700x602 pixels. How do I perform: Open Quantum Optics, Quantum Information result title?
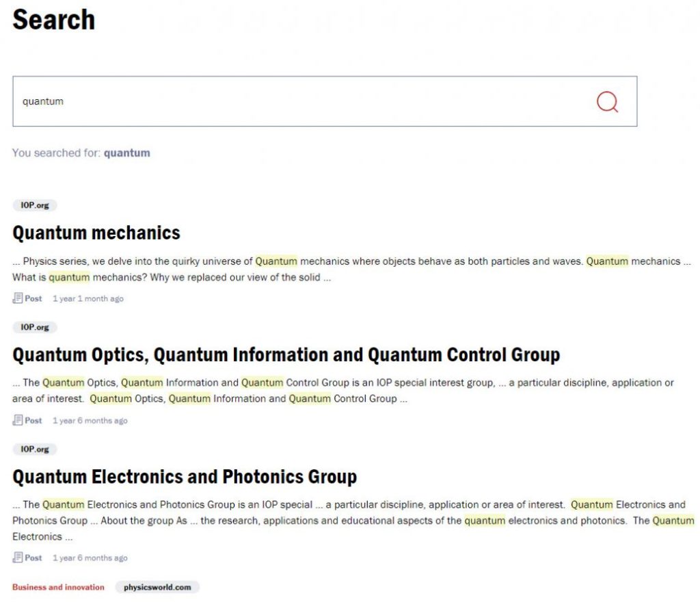coord(286,354)
